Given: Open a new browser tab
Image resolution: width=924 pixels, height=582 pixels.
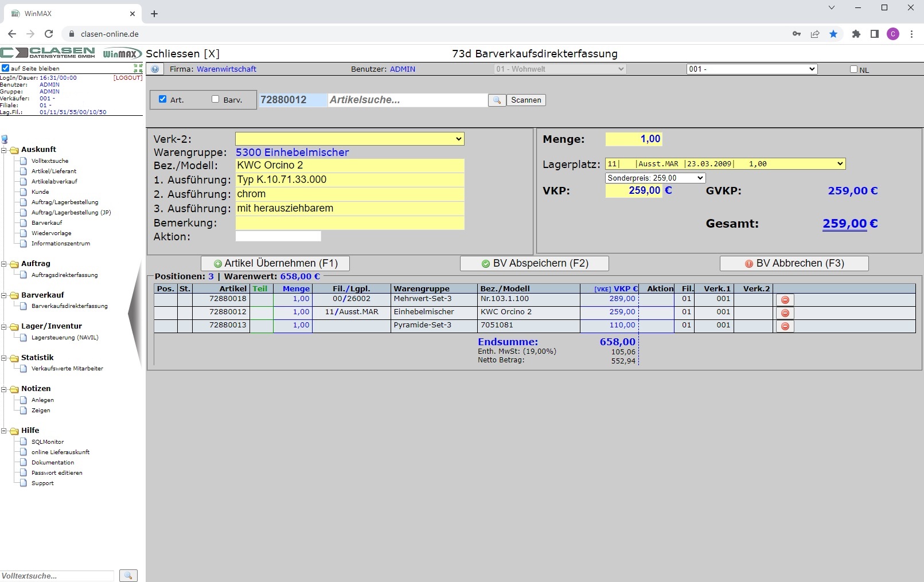Looking at the screenshot, I should click(154, 14).
